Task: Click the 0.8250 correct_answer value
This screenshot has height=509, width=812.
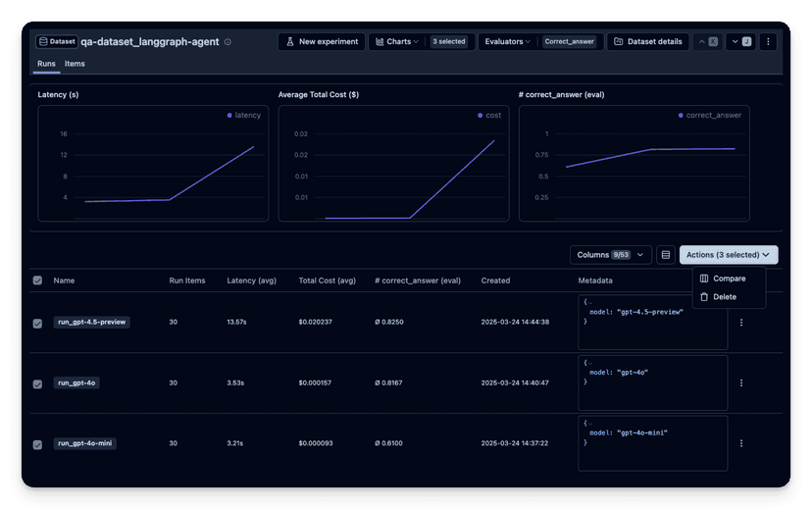Action: point(389,322)
